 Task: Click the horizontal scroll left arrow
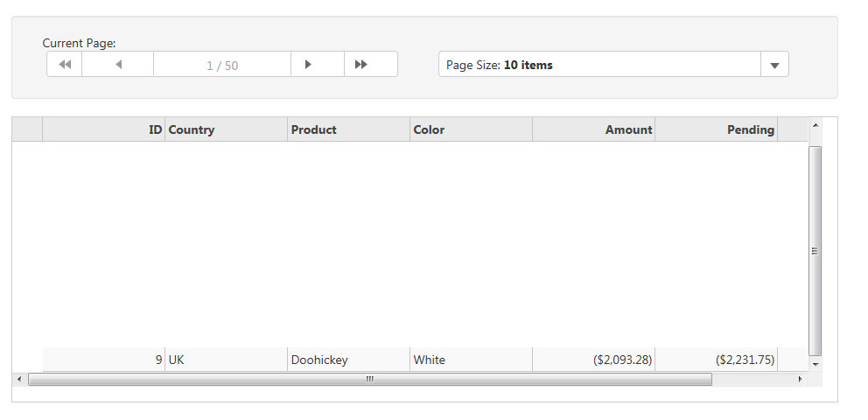point(19,379)
